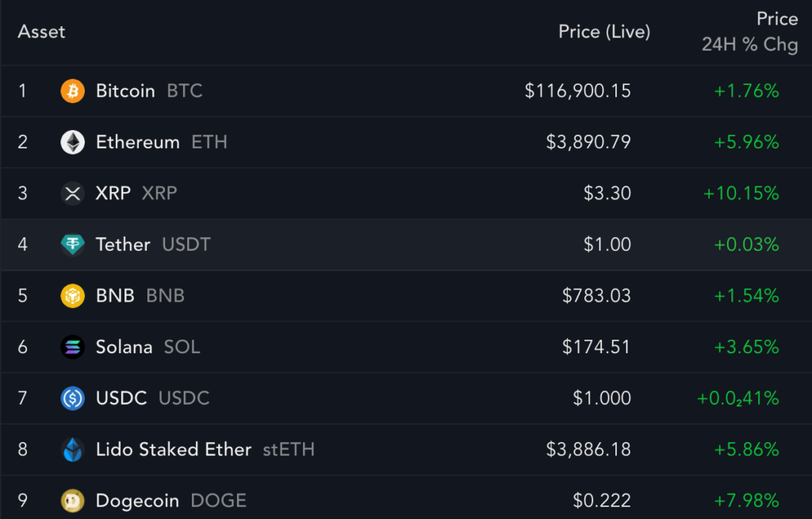
Task: Sort by Price 24H % Chg header
Action: [750, 32]
